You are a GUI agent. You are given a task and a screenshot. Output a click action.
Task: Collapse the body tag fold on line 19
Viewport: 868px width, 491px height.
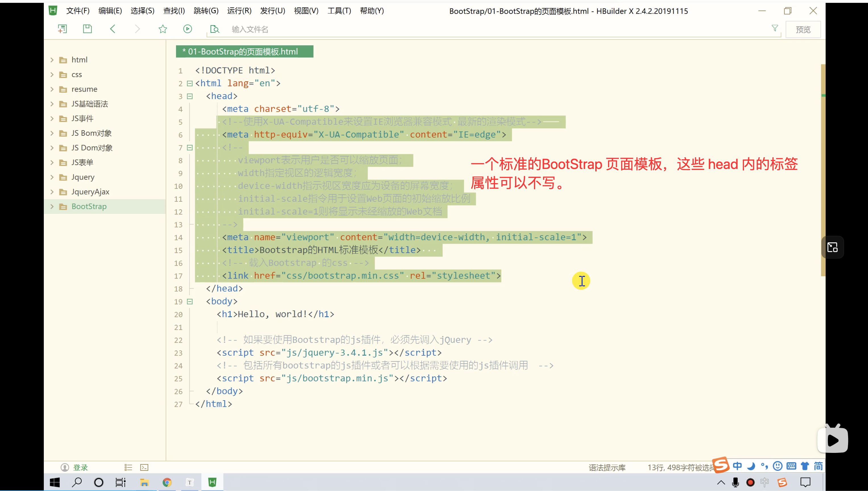click(x=190, y=302)
